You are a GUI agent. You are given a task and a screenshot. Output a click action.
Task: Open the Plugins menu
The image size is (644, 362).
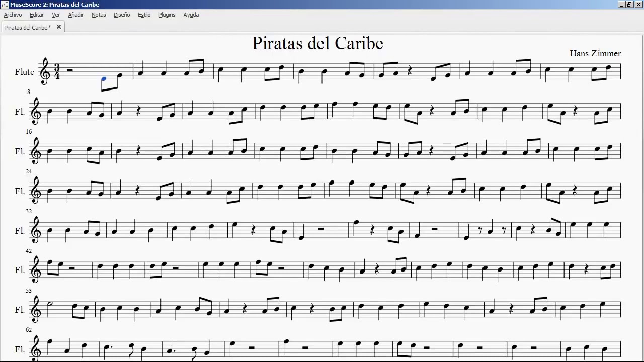167,15
